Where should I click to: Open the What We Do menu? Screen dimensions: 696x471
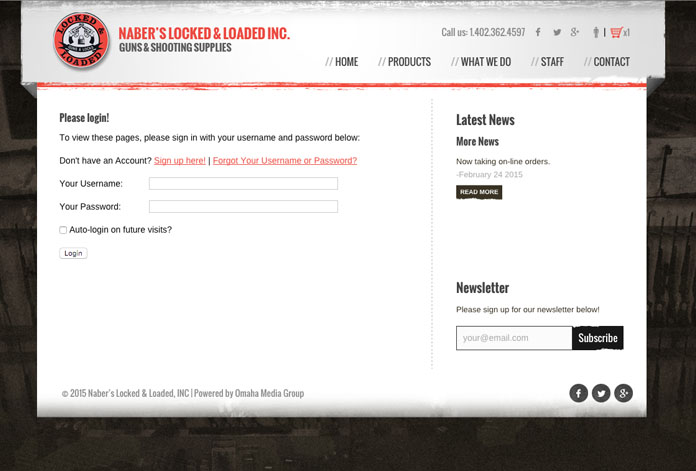[485, 62]
